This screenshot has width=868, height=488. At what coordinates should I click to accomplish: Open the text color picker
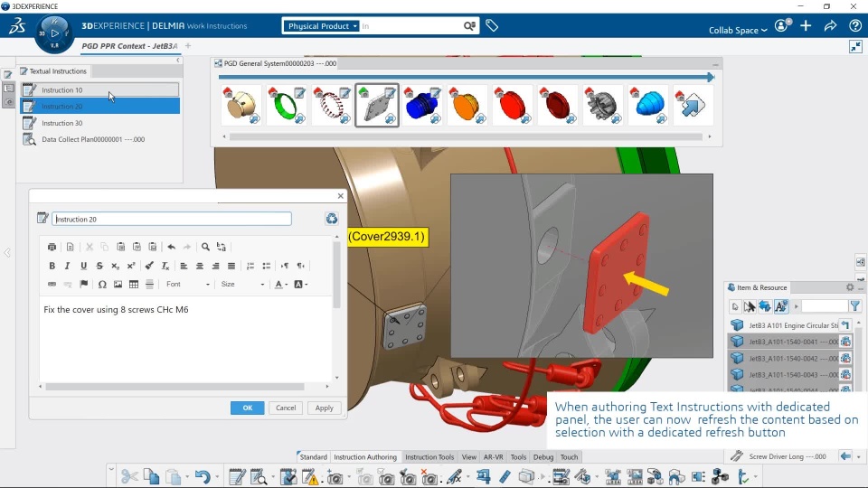tap(281, 285)
